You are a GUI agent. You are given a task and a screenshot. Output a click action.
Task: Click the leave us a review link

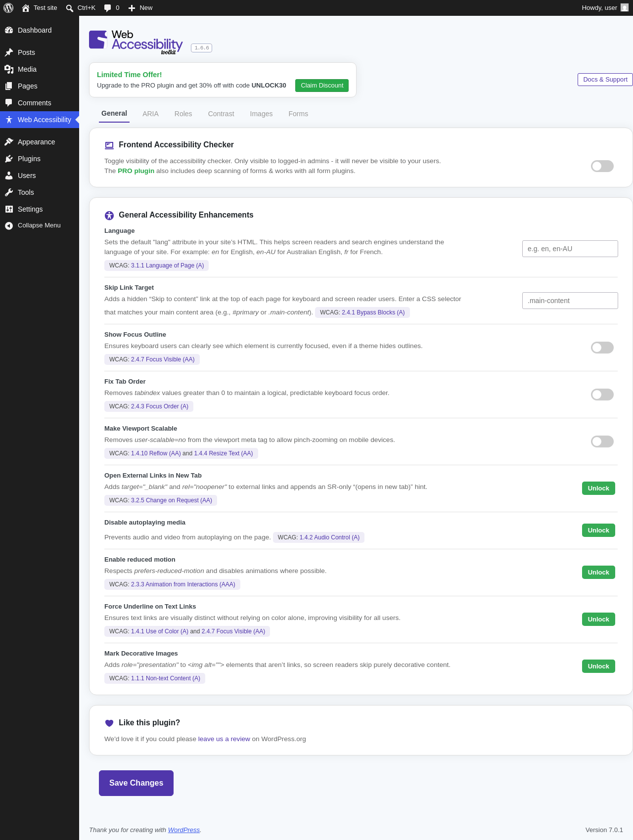coord(224,739)
